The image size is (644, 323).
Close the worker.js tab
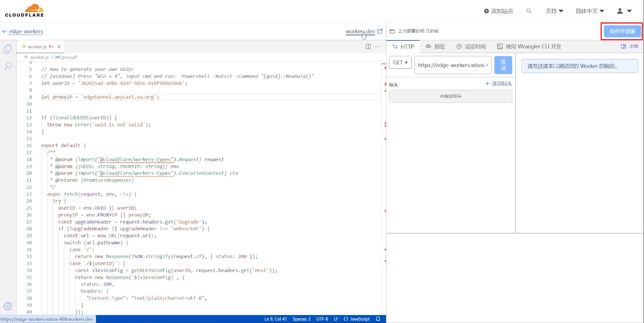(59, 47)
